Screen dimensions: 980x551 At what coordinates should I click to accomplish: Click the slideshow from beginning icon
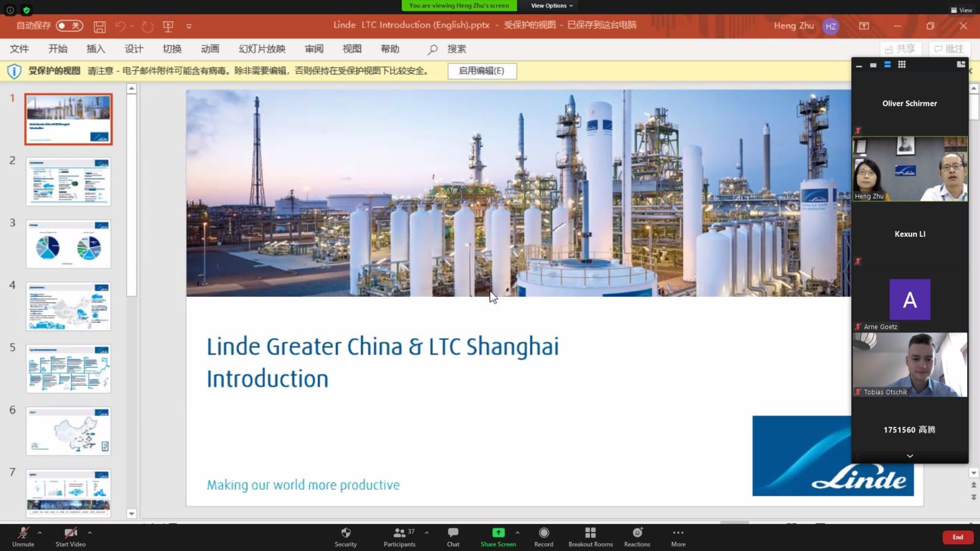[168, 26]
